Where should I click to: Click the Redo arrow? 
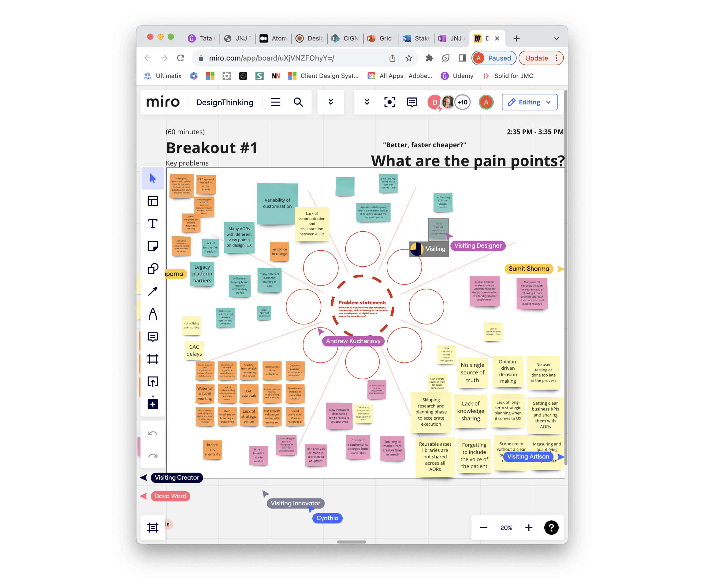coord(153,455)
